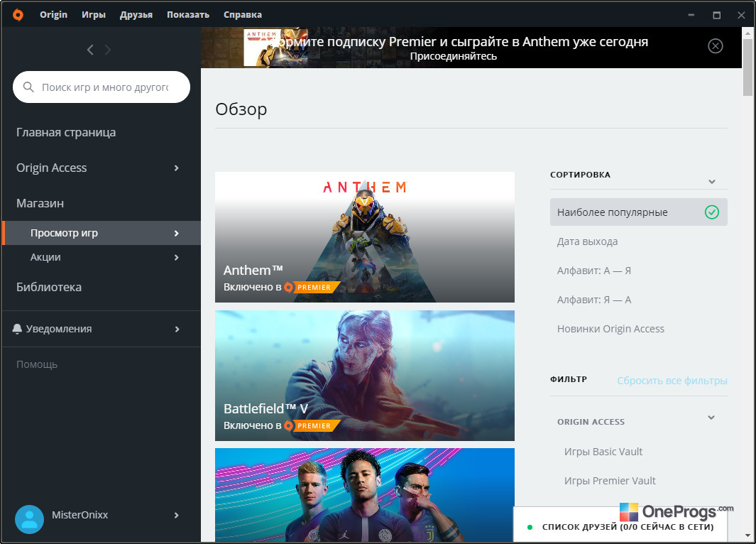Collapse the Сортировка section
The width and height of the screenshot is (756, 544).
[712, 182]
